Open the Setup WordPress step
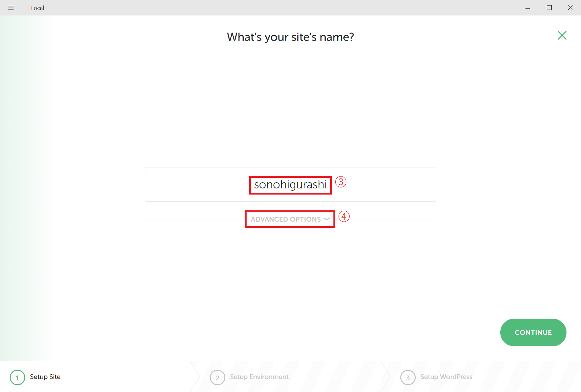The width and height of the screenshot is (581, 392). (446, 377)
